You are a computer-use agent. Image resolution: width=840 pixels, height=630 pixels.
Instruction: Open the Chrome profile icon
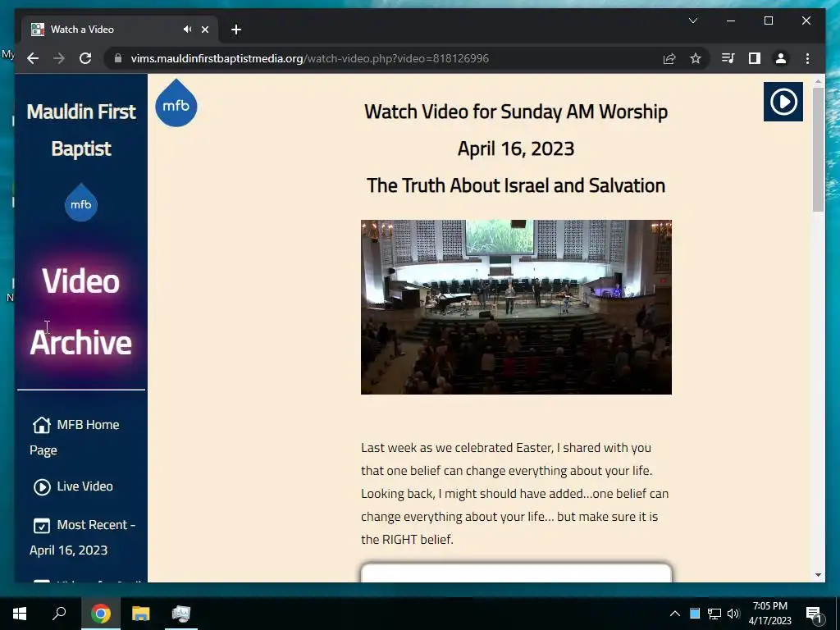click(x=781, y=58)
